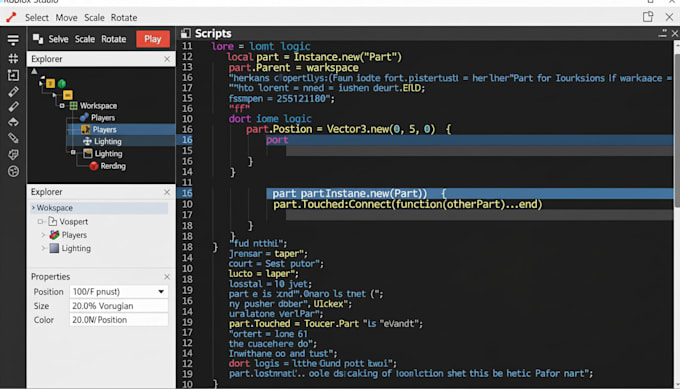Click Scale button next to Selve
This screenshot has height=389, width=680.
[85, 39]
